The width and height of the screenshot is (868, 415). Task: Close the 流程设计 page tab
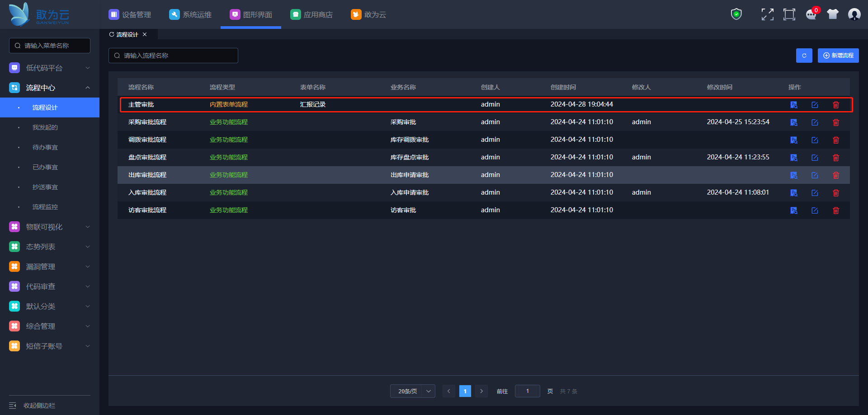tap(145, 34)
